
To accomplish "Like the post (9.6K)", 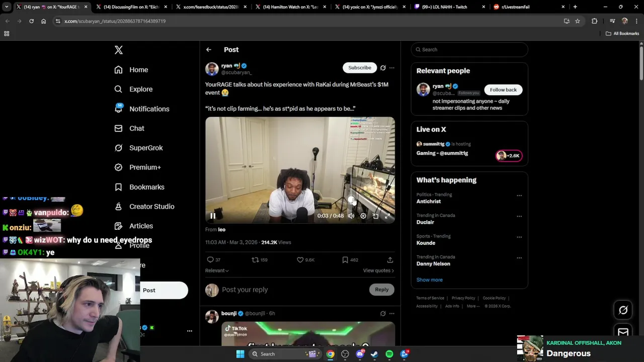I will (305, 260).
